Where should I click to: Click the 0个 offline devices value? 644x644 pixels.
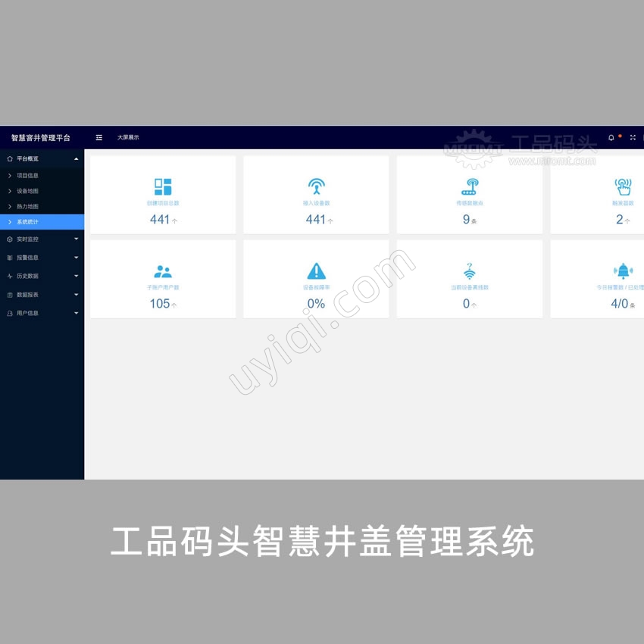click(x=470, y=304)
